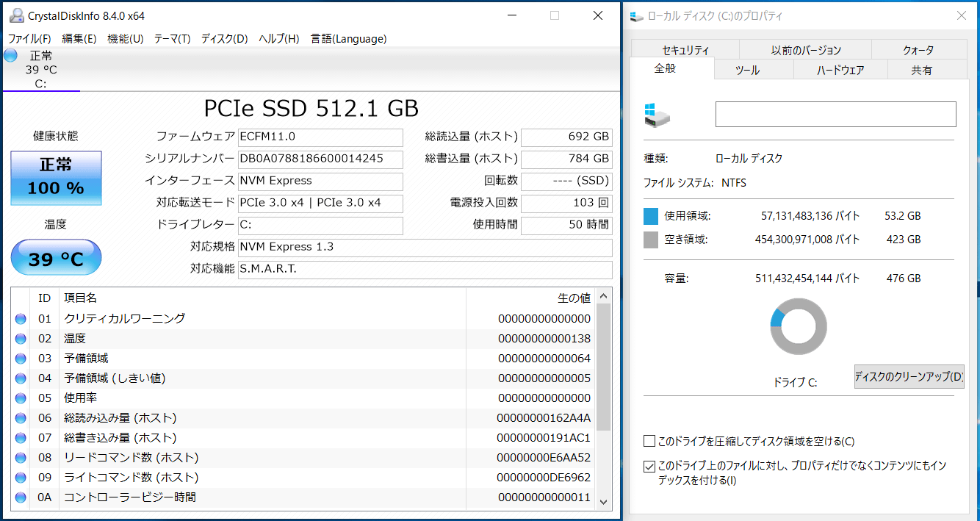
Task: Switch to the 以前のバージョン tab
Action: (806, 50)
